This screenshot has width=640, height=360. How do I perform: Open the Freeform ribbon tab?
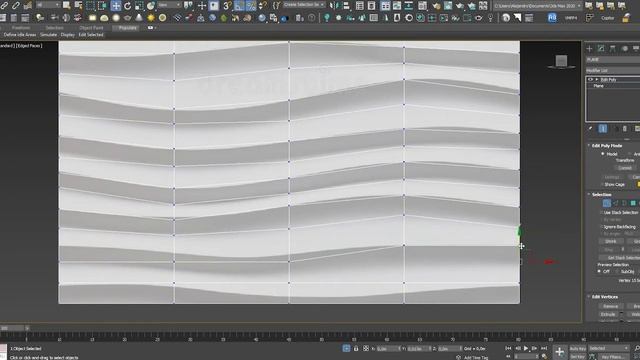(21, 28)
